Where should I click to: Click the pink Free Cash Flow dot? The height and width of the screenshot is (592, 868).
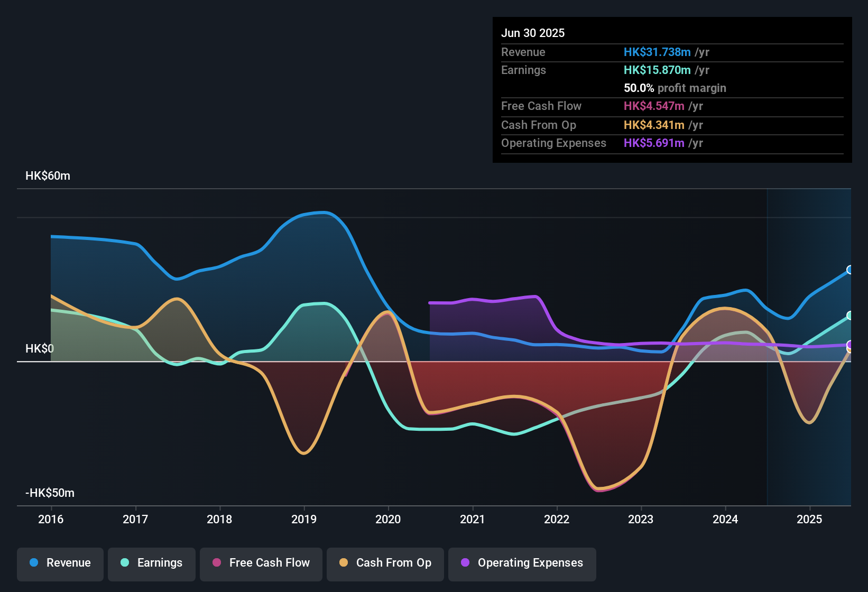(x=217, y=562)
